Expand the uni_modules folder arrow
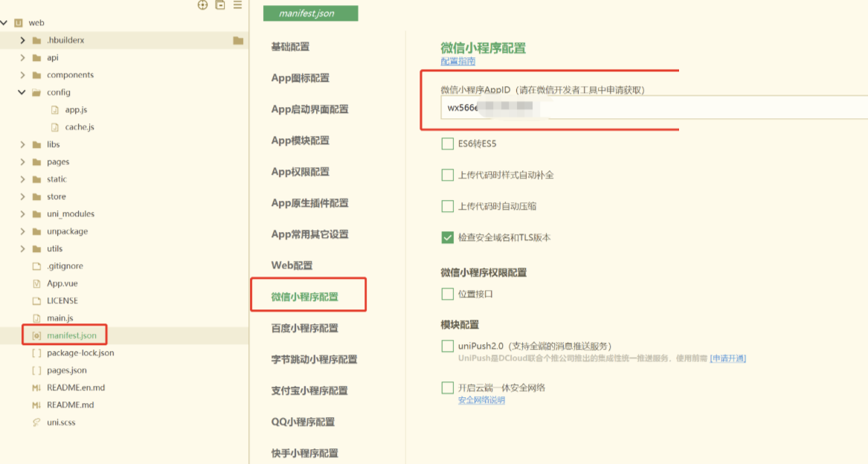The height and width of the screenshot is (464, 868). 22,214
